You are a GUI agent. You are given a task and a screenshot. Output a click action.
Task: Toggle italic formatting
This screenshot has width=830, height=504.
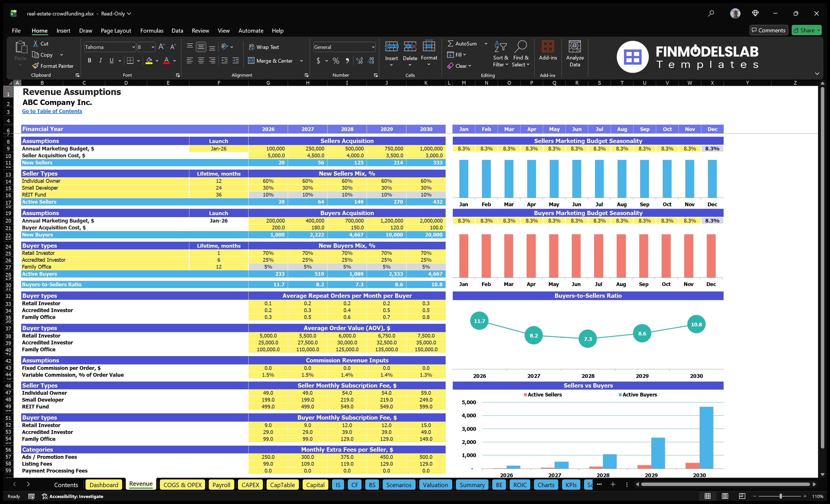[100, 60]
